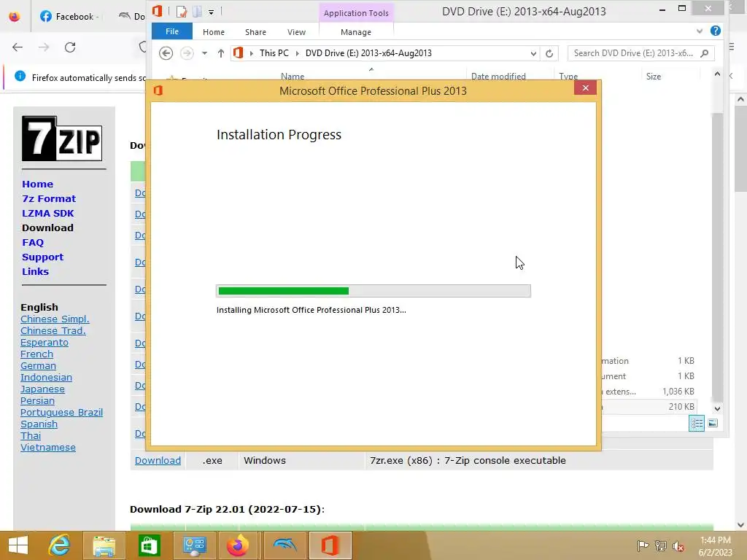Click Firefox forward navigation arrow
Image resolution: width=747 pixels, height=560 pixels.
[x=44, y=47]
